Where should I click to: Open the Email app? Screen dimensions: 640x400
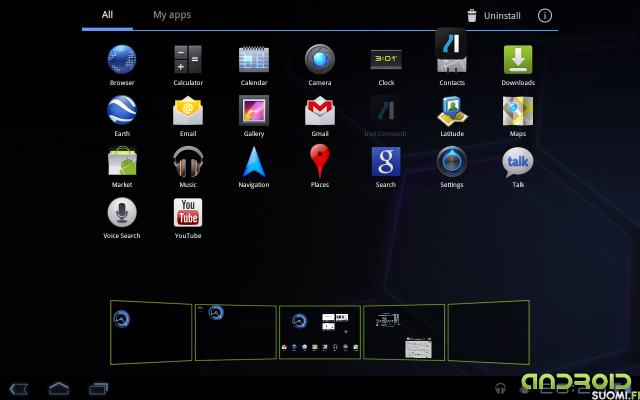pos(188,110)
